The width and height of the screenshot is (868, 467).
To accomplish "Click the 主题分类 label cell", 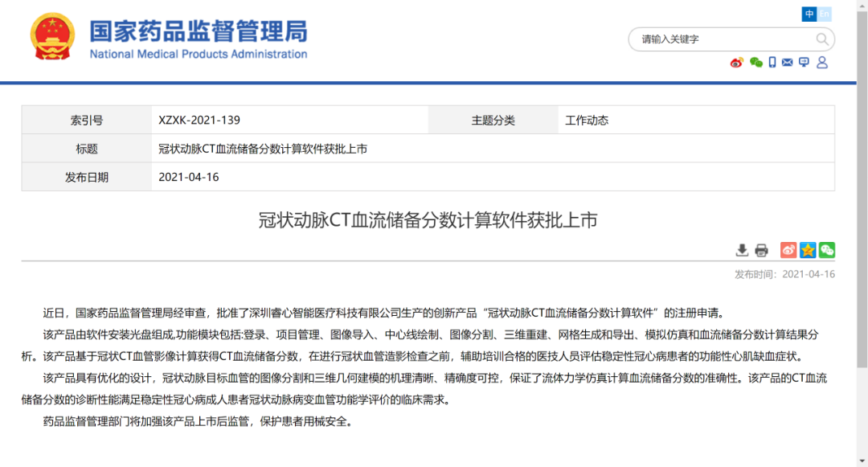I will coord(493,120).
